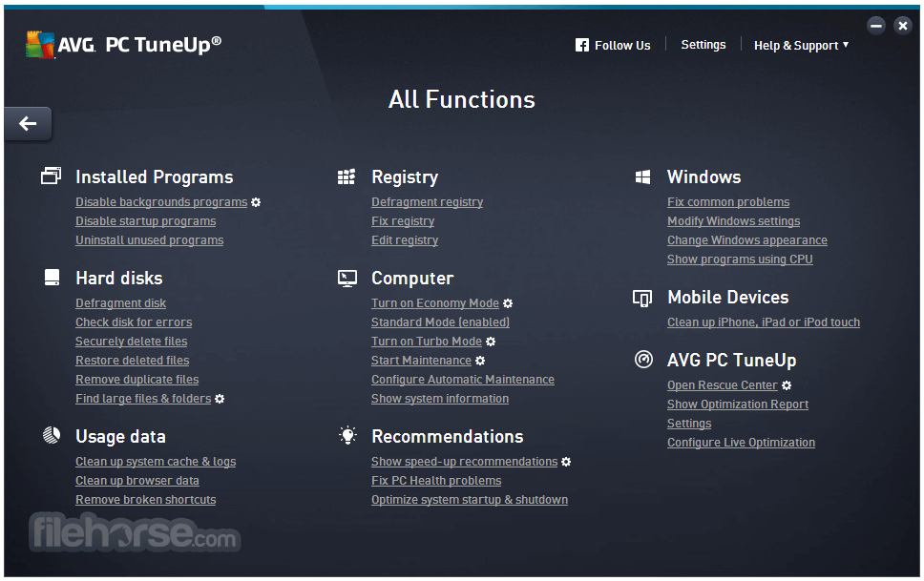Click the AVG PC TuneUp gauge icon
This screenshot has height=581, width=924.
643,359
